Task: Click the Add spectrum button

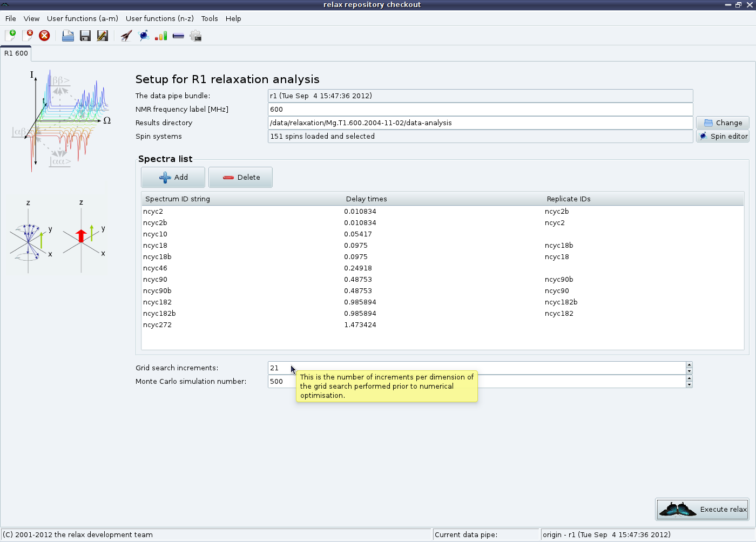Action: (173, 177)
